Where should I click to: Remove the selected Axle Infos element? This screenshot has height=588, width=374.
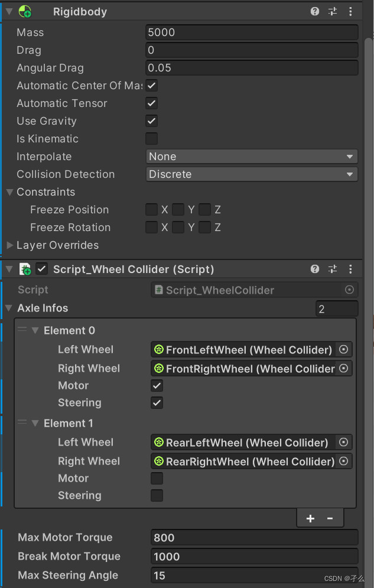[330, 518]
